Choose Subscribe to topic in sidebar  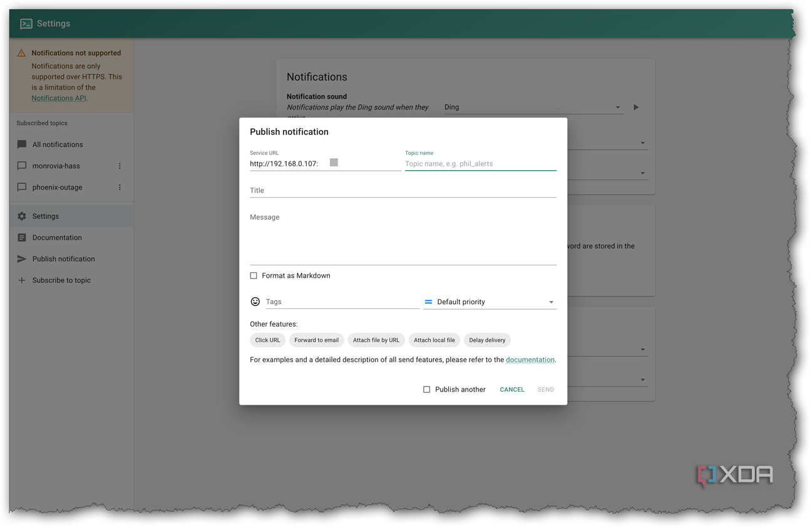(71, 280)
